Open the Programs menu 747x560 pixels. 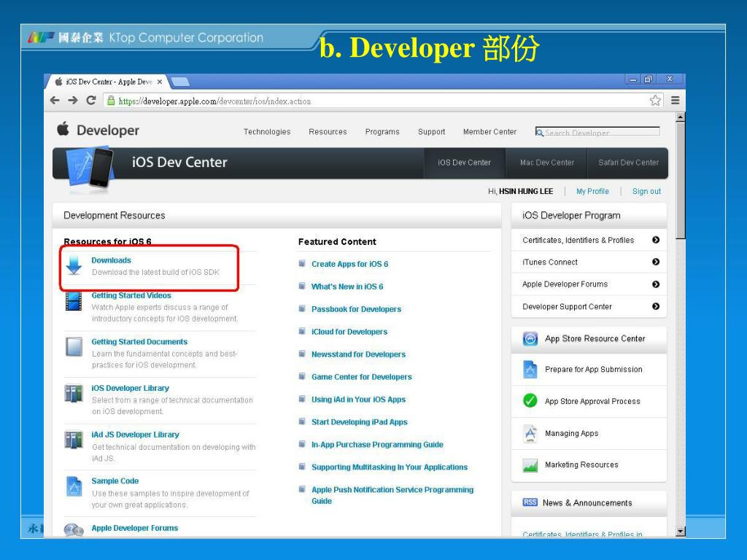(x=382, y=132)
